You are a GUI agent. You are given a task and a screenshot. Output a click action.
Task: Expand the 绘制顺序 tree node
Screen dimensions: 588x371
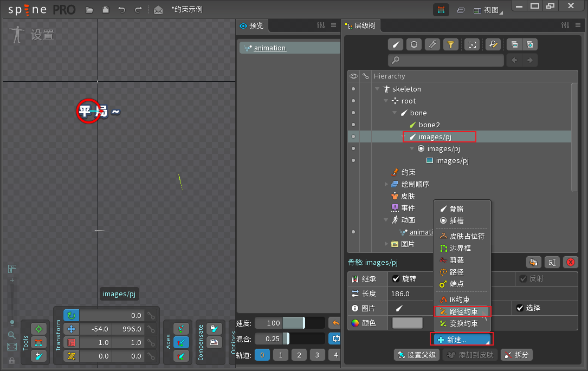386,184
